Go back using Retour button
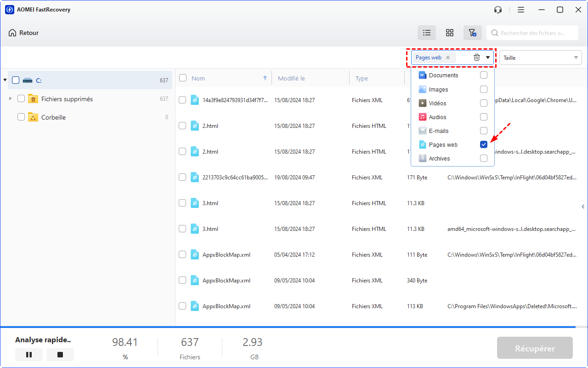 pos(24,33)
